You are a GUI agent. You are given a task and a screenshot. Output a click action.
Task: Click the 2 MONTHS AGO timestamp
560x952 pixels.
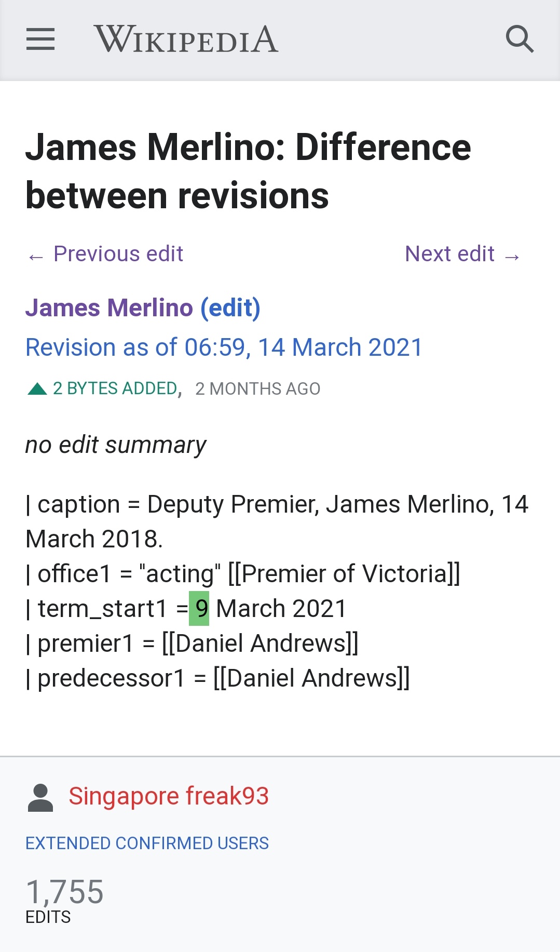pyautogui.click(x=257, y=388)
